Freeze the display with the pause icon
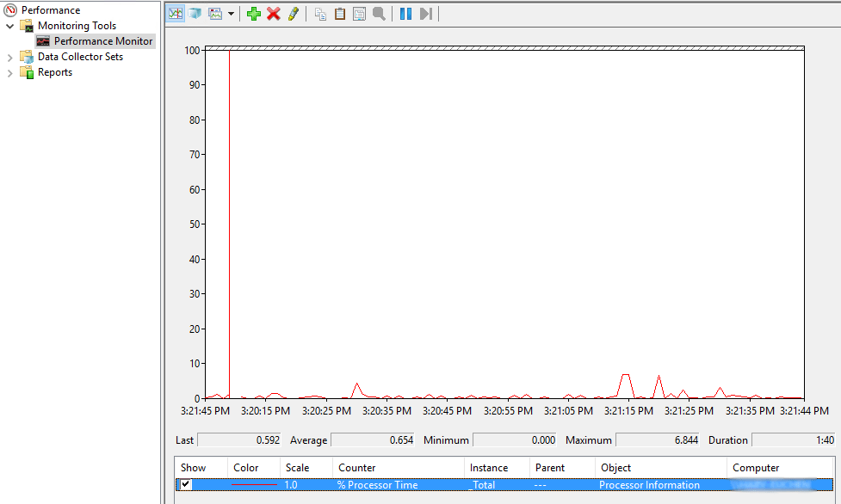This screenshot has width=841, height=504. click(405, 13)
